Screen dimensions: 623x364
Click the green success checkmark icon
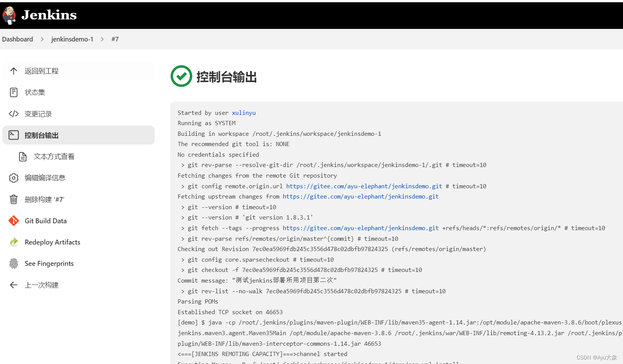point(181,76)
